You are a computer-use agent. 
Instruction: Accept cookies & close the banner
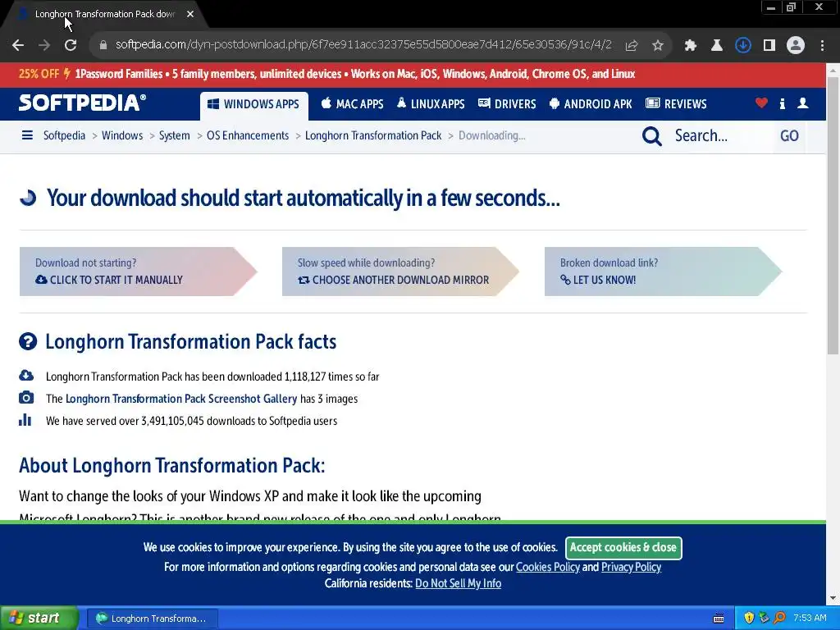click(x=623, y=547)
